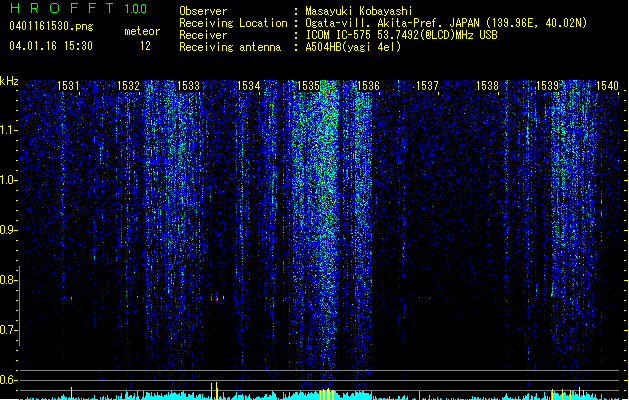Click the 0.6 kHz axis label
The width and height of the screenshot is (629, 400).
[8, 380]
